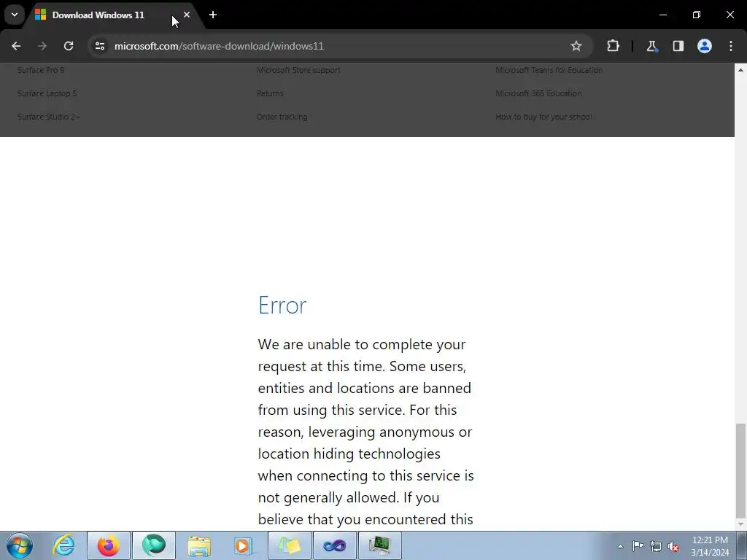Viewport: 747px width, 560px height.
Task: Toggle the browser side panel
Action: [678, 46]
